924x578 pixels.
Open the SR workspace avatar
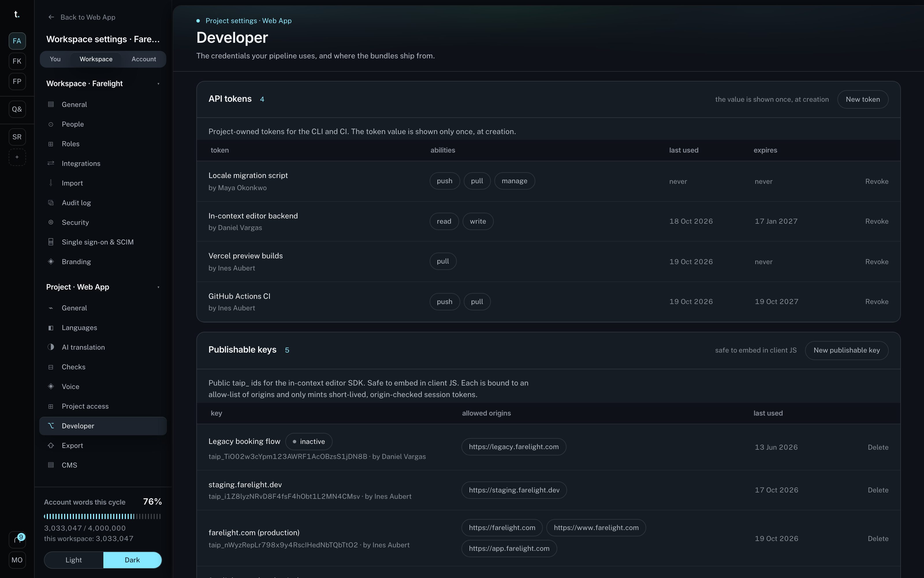17,137
